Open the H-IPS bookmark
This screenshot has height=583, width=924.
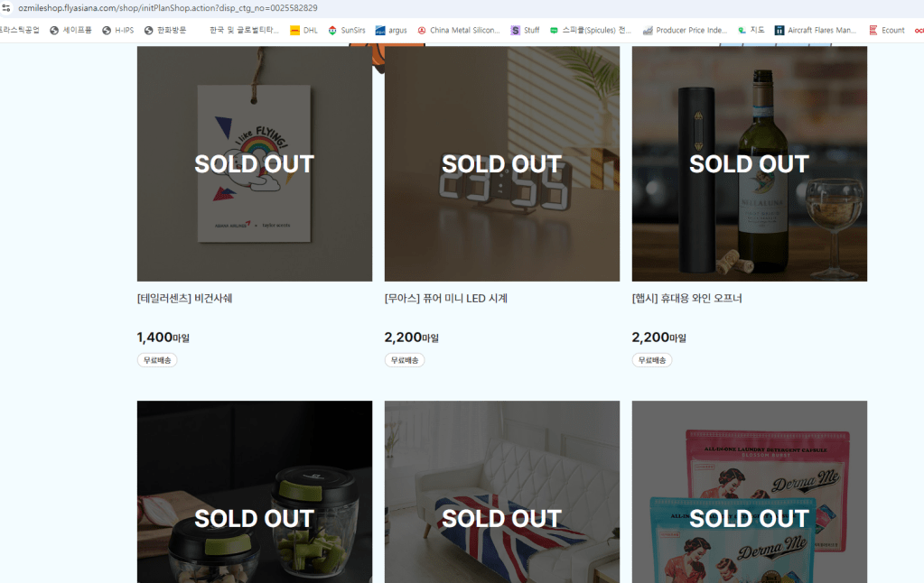pyautogui.click(x=117, y=30)
